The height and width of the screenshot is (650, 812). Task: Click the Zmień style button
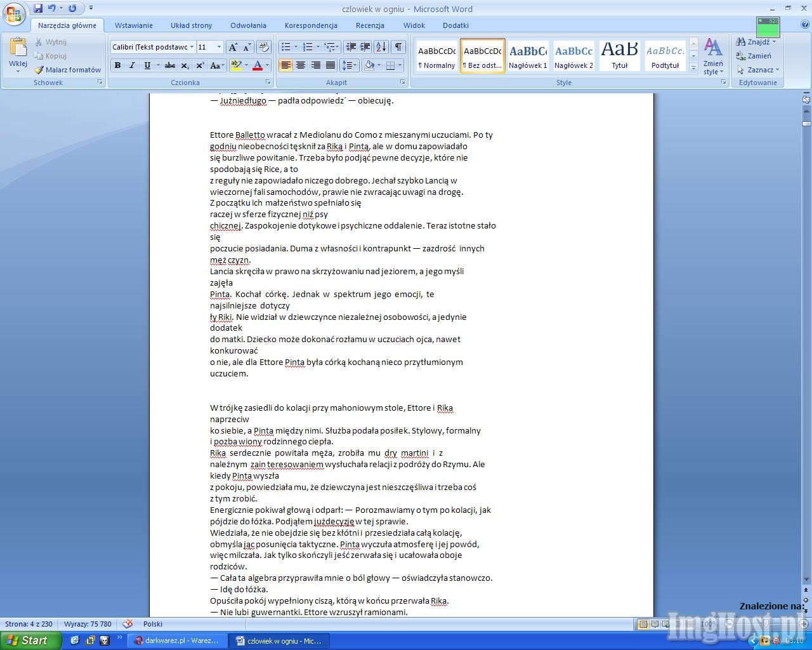pos(713,56)
